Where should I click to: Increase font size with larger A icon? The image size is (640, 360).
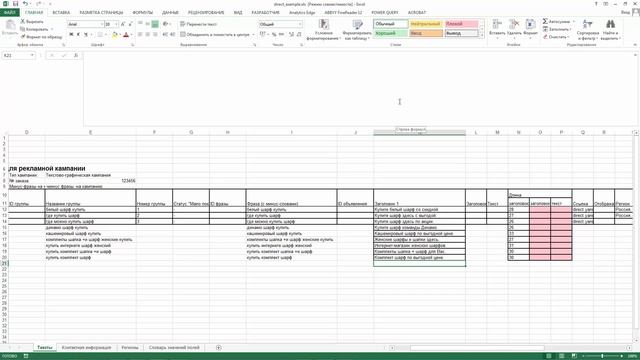[123, 24]
